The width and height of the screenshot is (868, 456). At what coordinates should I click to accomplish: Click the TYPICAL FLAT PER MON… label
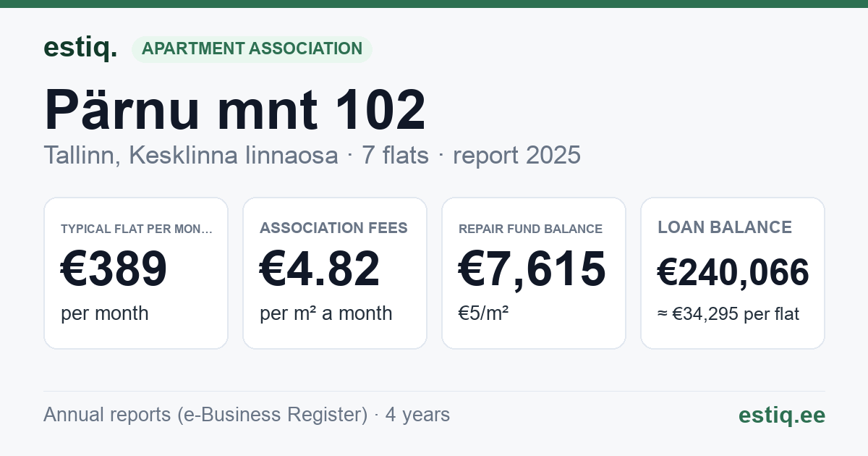point(137,229)
